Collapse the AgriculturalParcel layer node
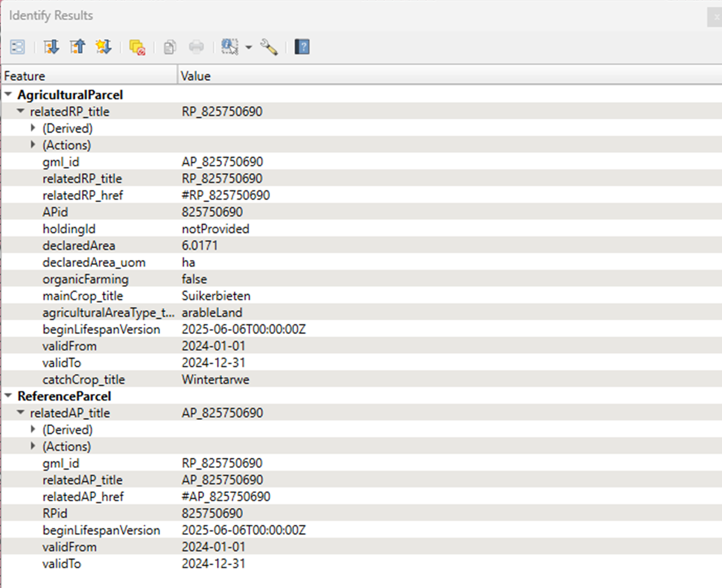The image size is (722, 588). point(8,95)
